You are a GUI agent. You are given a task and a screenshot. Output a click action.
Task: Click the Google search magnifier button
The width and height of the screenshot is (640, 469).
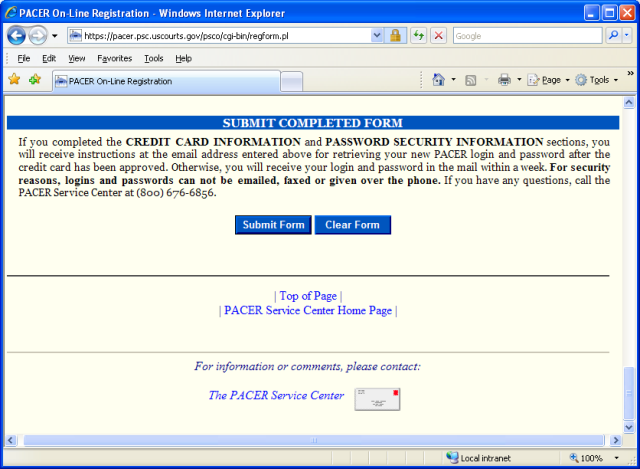613,35
